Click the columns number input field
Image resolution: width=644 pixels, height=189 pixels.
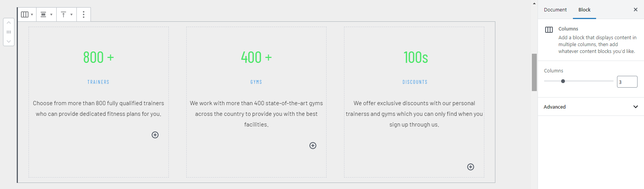(x=627, y=82)
